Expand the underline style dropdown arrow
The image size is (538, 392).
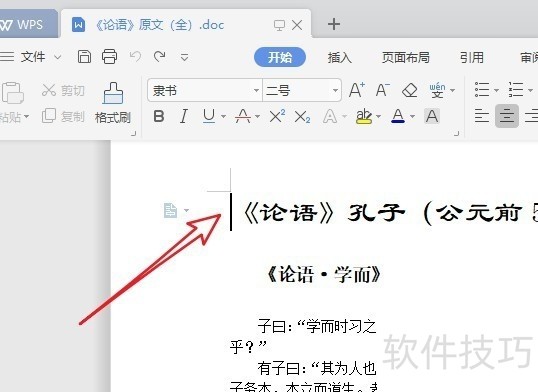(223, 117)
